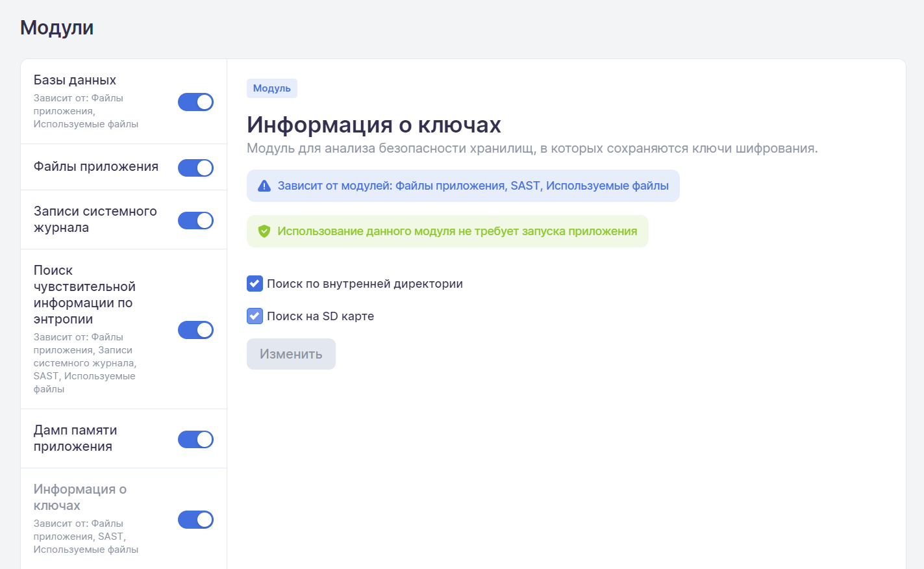Uncheck the Поиск на SD карте checkbox
The width and height of the screenshot is (924, 569).
(x=255, y=316)
